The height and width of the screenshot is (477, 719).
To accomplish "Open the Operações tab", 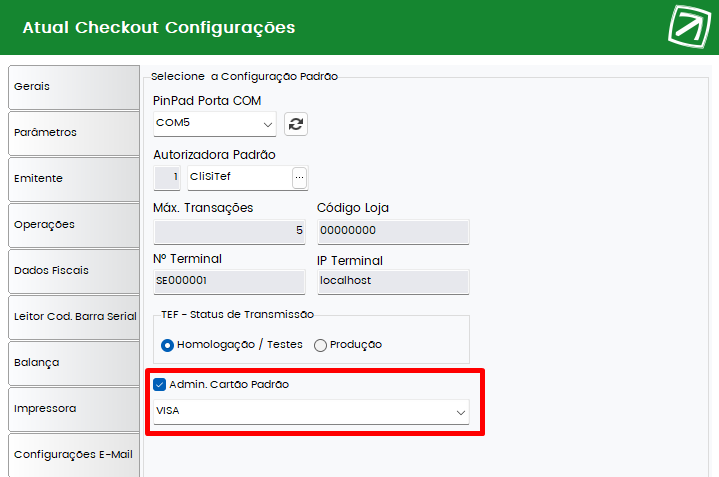I will pyautogui.click(x=74, y=225).
